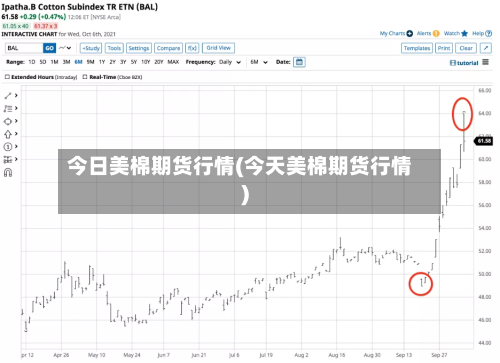Open the chart type selector icon

[65, 48]
